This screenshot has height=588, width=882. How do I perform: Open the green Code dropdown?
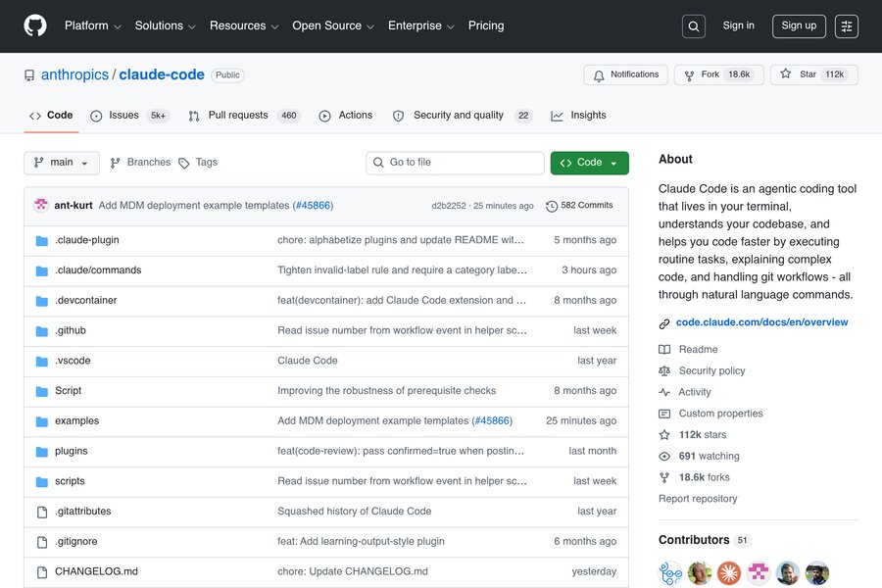[589, 162]
